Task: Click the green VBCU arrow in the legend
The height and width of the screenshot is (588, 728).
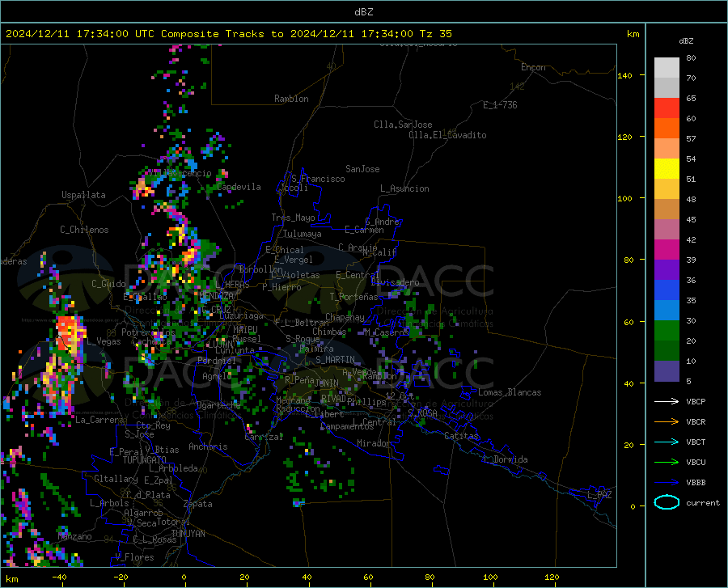Action: click(x=667, y=462)
